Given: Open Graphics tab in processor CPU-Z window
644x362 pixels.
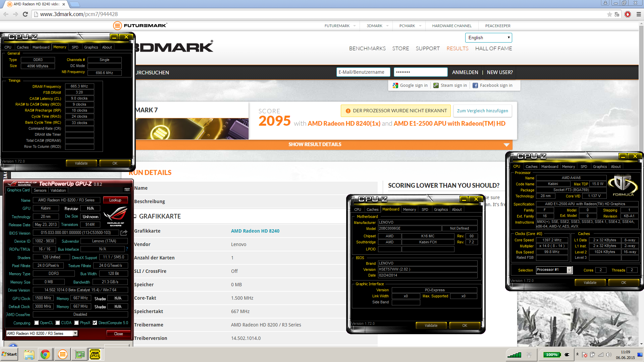Looking at the screenshot, I should pos(600,167).
